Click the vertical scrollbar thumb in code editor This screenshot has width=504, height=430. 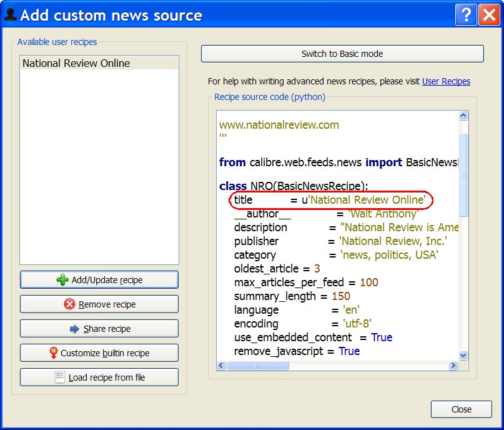pos(463,175)
